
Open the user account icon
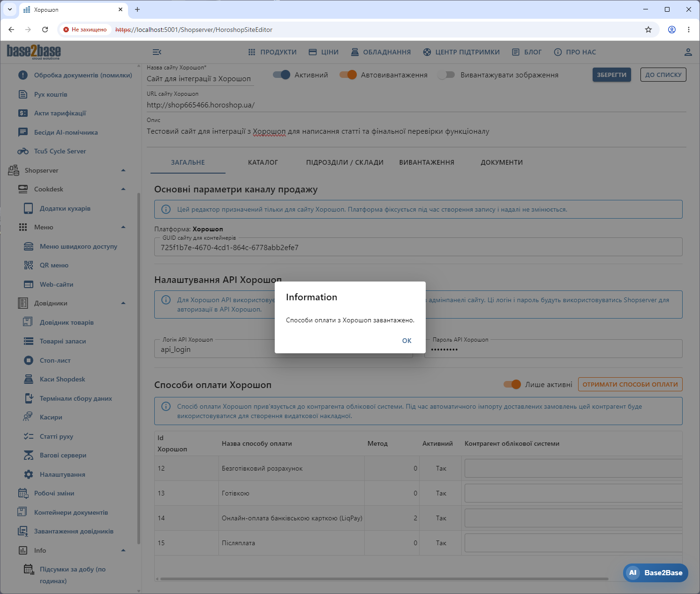688,52
